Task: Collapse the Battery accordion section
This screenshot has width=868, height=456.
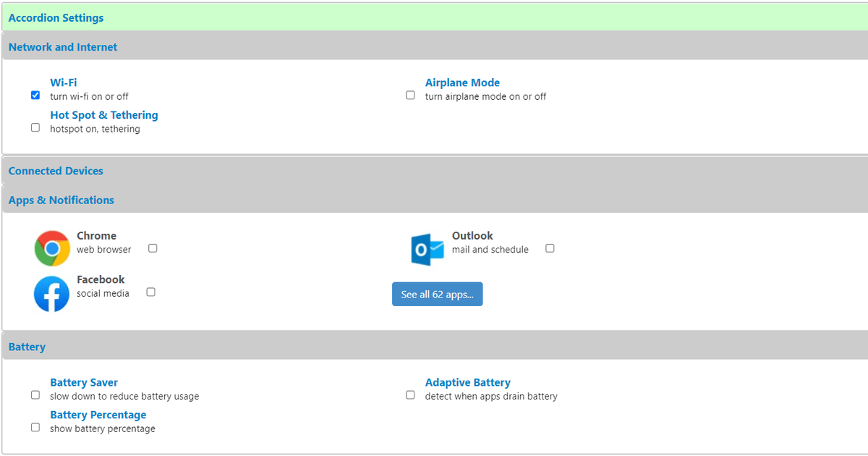Action: tap(27, 347)
